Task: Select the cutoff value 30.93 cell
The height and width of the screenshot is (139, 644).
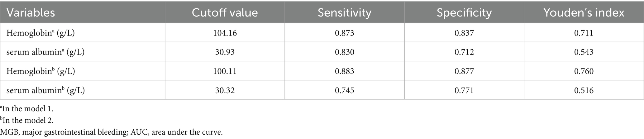Action: [x=225, y=52]
